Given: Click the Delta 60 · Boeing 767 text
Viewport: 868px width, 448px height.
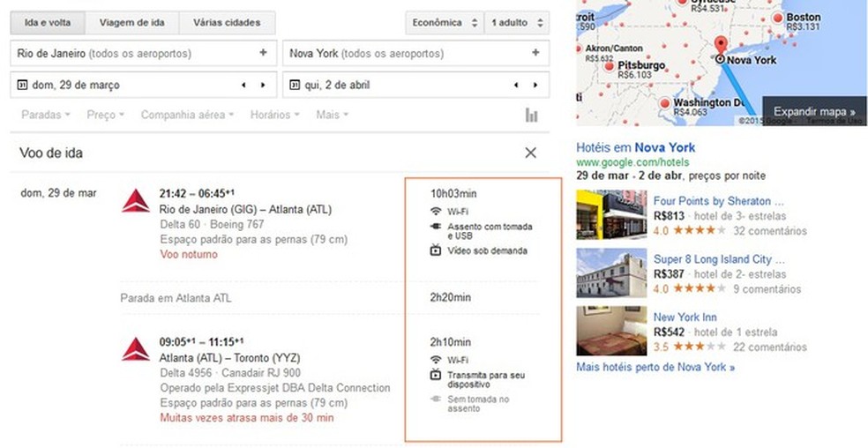Looking at the screenshot, I should pyautogui.click(x=212, y=225).
